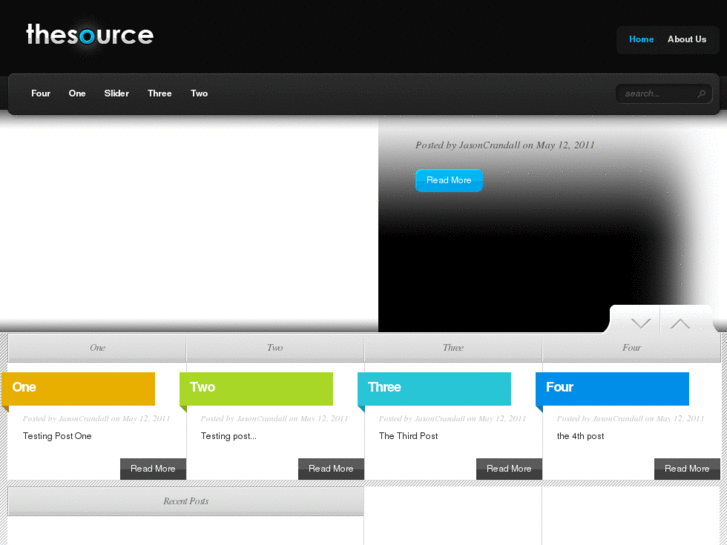Screen dimensions: 727x545
Task: Click the search magnifier icon
Action: [701, 94]
